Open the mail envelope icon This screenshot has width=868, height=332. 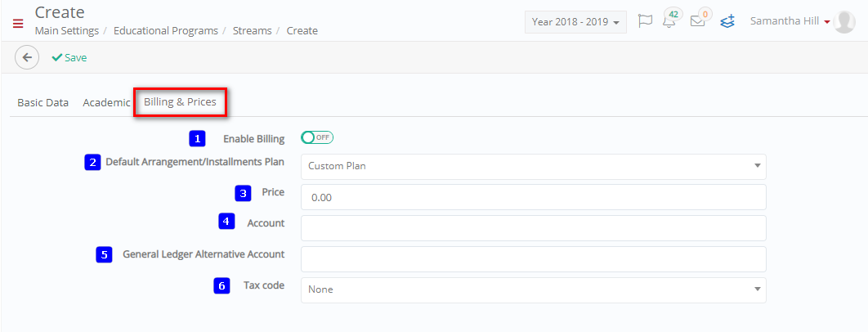pyautogui.click(x=699, y=21)
